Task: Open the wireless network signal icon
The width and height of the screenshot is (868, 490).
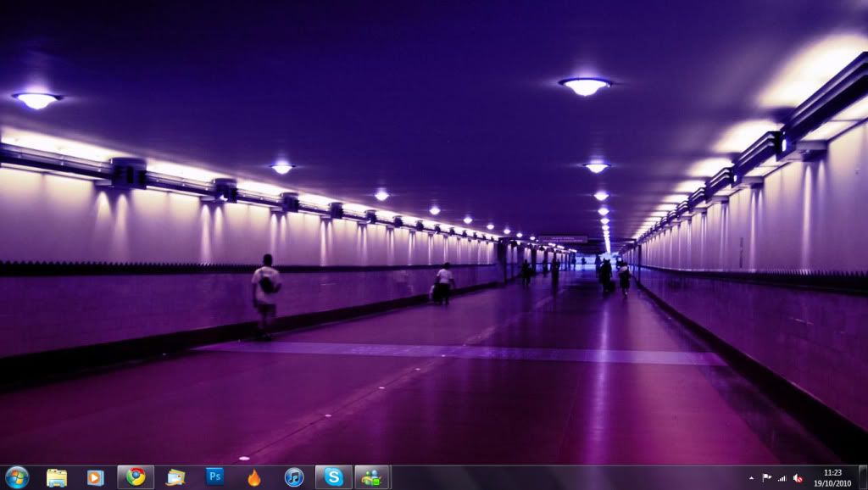Action: (782, 478)
